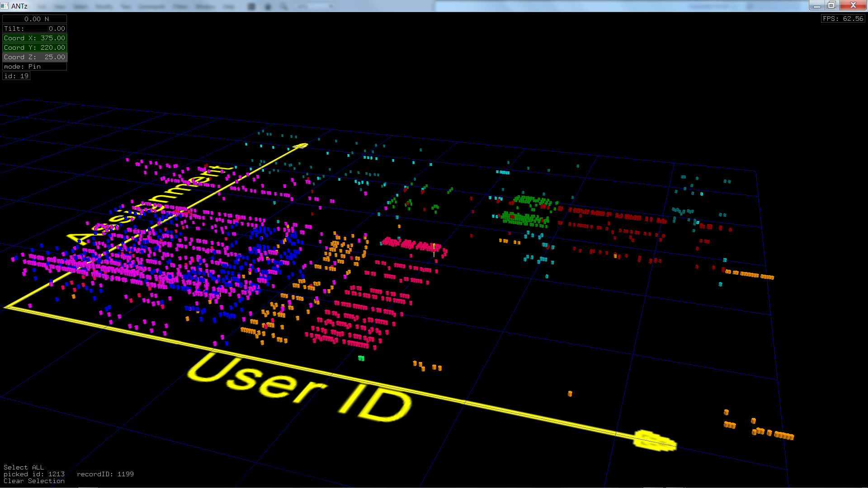Select the highlighted Coord Z 25.00 field

click(35, 57)
